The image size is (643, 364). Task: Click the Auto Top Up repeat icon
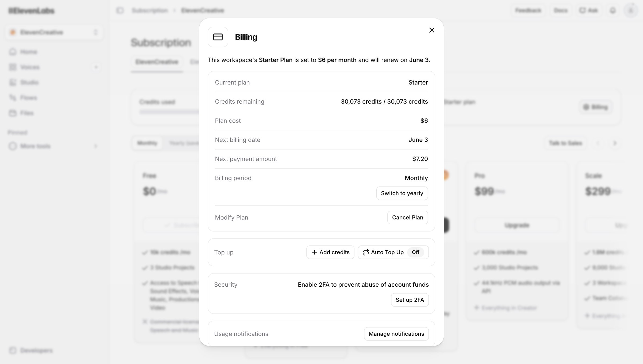[366, 252]
